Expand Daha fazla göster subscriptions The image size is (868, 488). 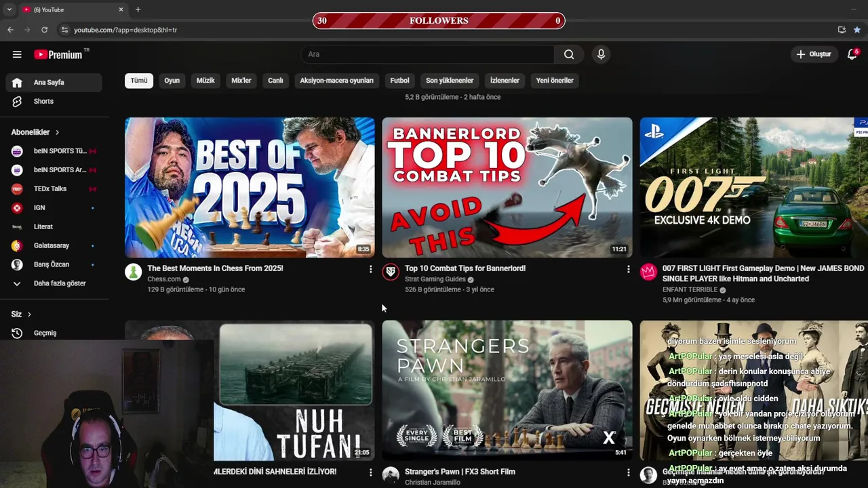tap(54, 283)
